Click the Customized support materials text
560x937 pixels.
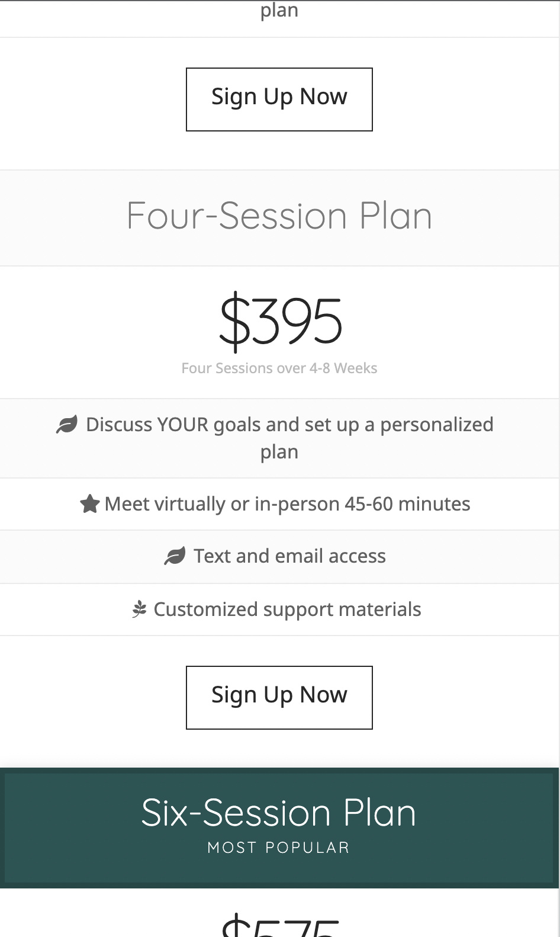[x=287, y=609]
